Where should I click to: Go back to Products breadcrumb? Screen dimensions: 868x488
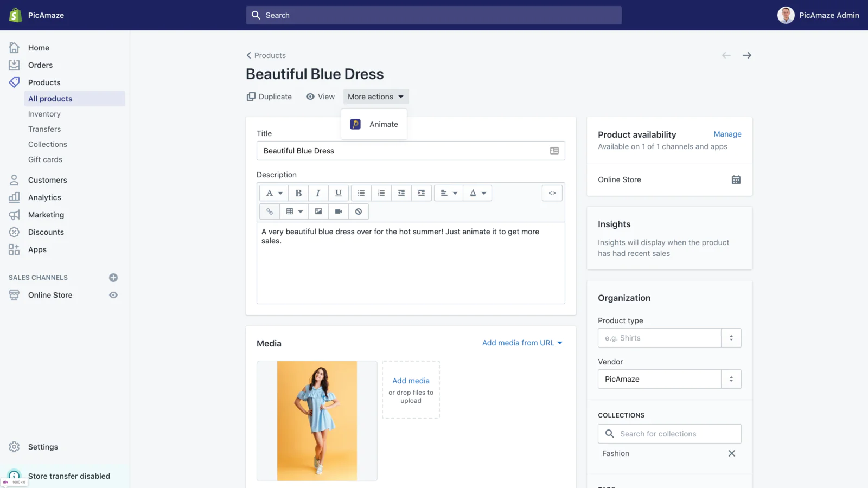tap(266, 55)
